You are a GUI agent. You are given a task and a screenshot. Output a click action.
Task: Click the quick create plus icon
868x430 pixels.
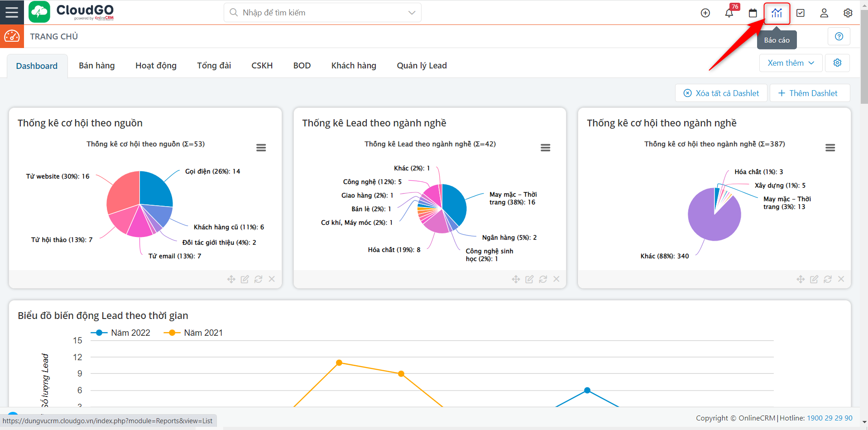click(705, 13)
